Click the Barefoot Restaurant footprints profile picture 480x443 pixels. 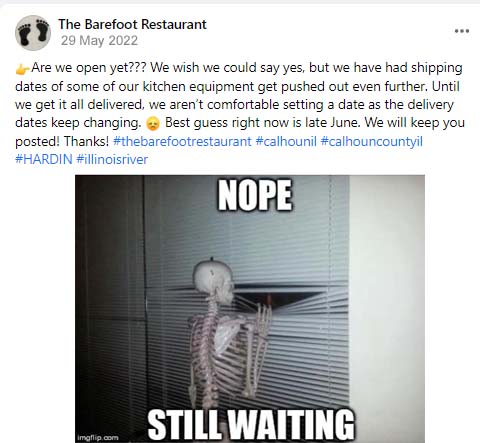pyautogui.click(x=33, y=33)
